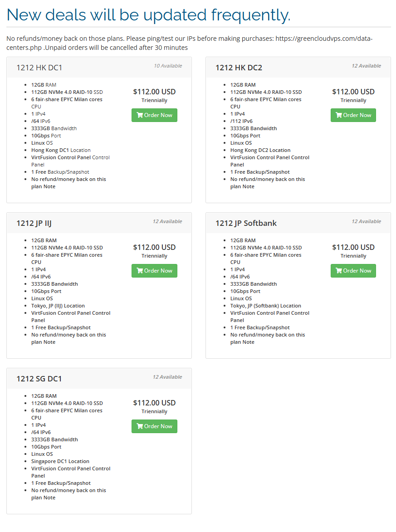This screenshot has width=396, height=532.
Task: Click the $112.00 USD price on HK DC2
Action: pos(353,92)
